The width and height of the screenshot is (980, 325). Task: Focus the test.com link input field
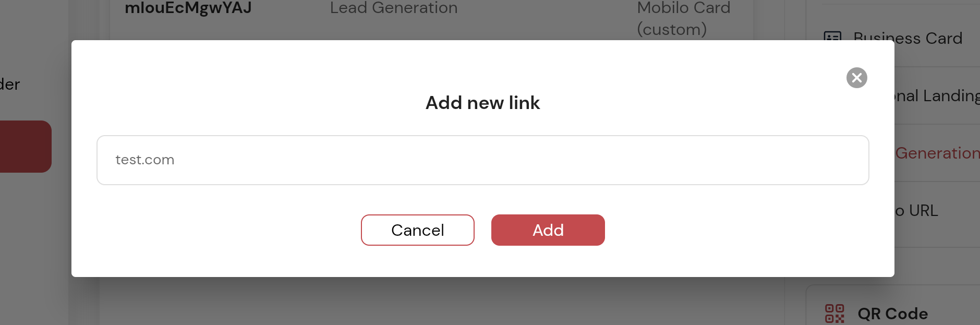click(482, 160)
